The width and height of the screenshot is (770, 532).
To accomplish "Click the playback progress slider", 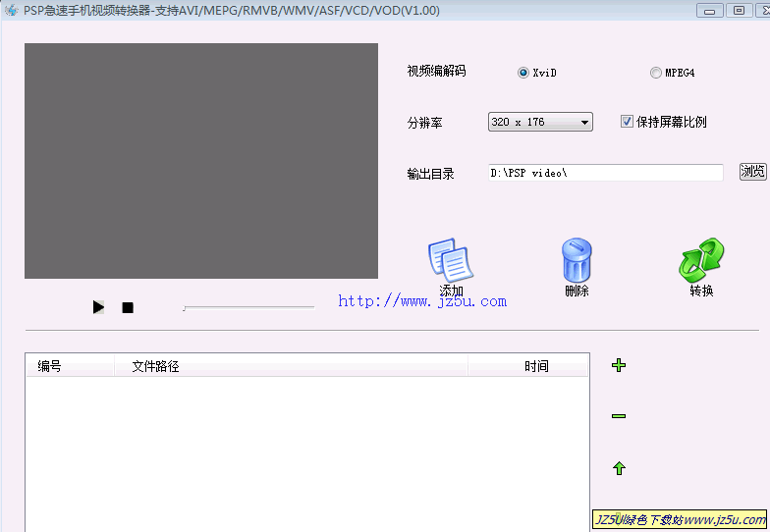I will [248, 308].
